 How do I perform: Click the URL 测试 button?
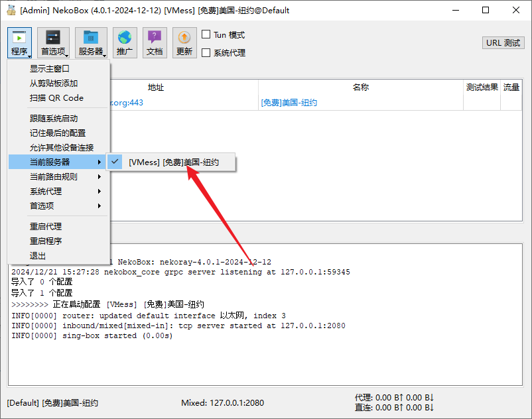(503, 43)
